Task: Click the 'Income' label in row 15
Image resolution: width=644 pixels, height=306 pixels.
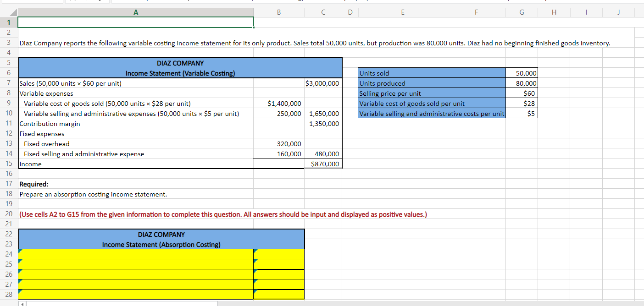Action: (x=30, y=164)
